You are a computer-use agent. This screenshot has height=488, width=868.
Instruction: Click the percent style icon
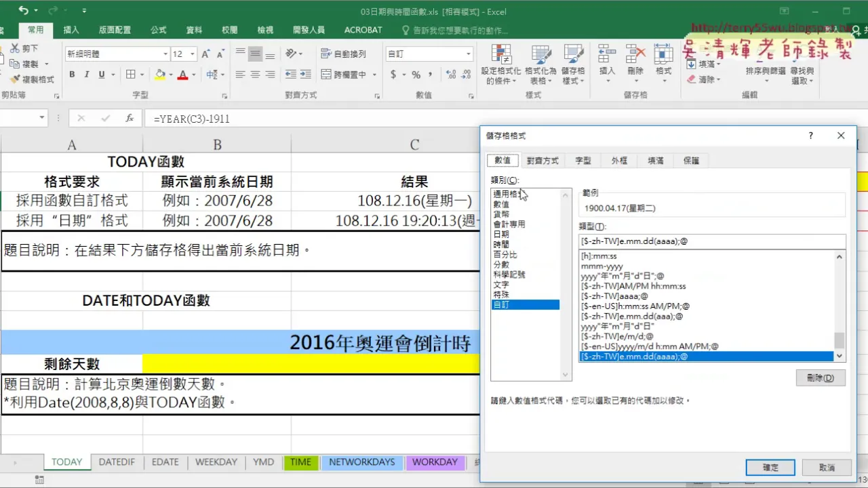point(416,75)
